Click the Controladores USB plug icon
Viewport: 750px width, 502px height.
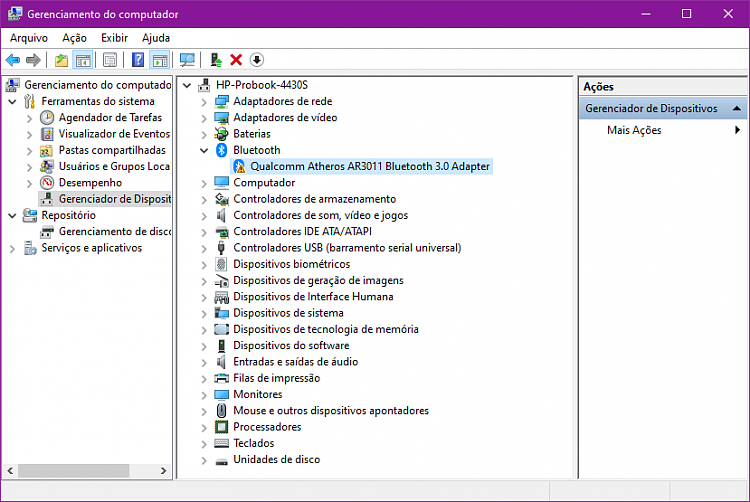[x=221, y=248]
